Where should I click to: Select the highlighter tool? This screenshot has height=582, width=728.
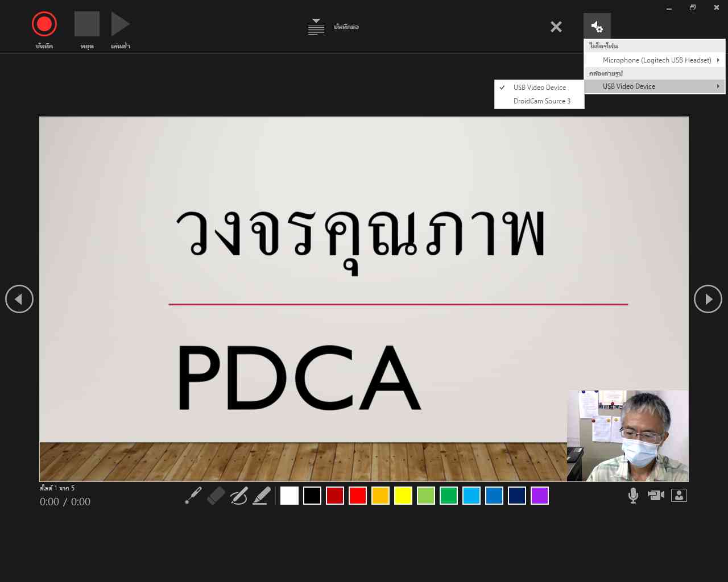click(x=262, y=496)
